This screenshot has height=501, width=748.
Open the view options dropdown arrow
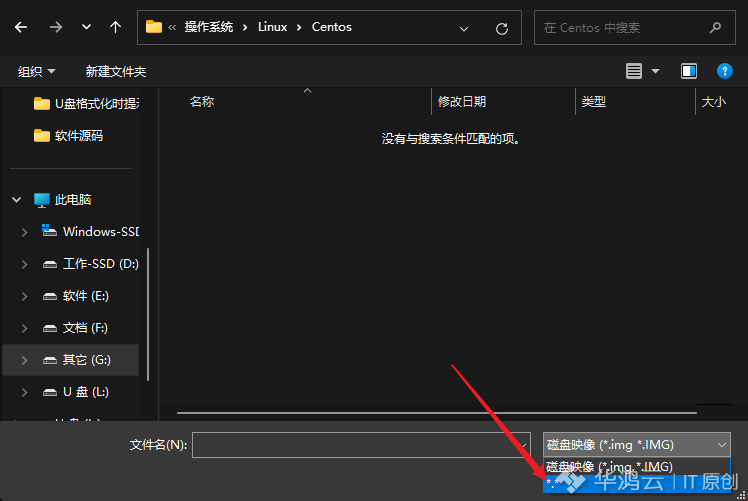(x=655, y=72)
